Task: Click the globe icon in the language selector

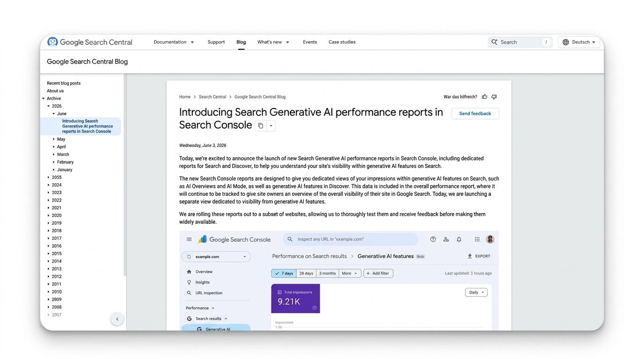Action: [566, 42]
